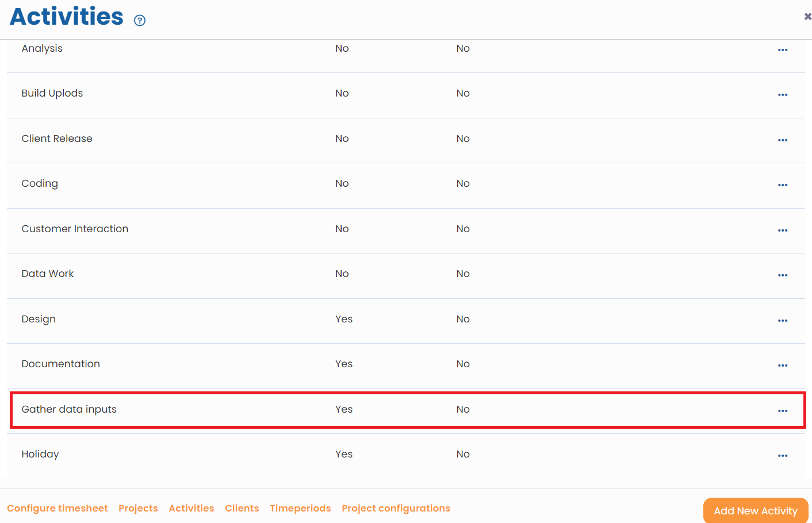Show more options for Documentation activity

(x=782, y=366)
